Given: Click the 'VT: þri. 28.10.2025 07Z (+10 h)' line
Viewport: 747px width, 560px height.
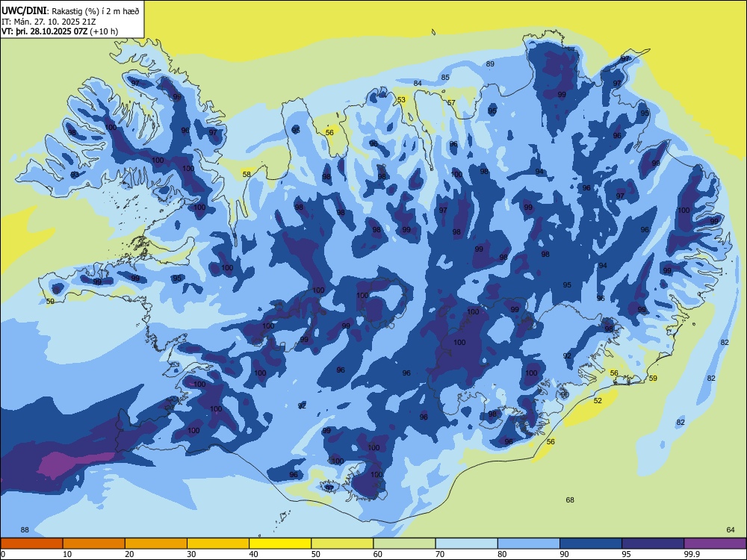Looking at the screenshot, I should click(x=60, y=31).
